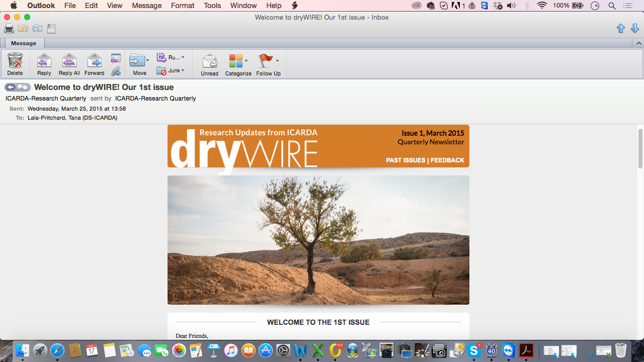The image size is (644, 362).
Task: Flag the message with Follow Up
Action: point(265,60)
